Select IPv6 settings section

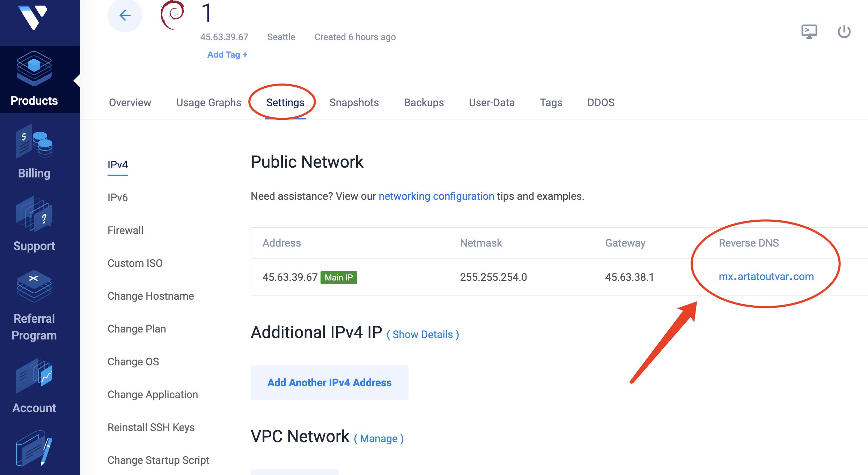pyautogui.click(x=117, y=197)
